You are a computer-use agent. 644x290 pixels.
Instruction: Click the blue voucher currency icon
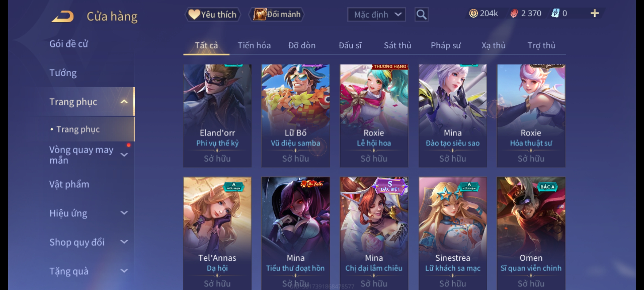pyautogui.click(x=555, y=13)
